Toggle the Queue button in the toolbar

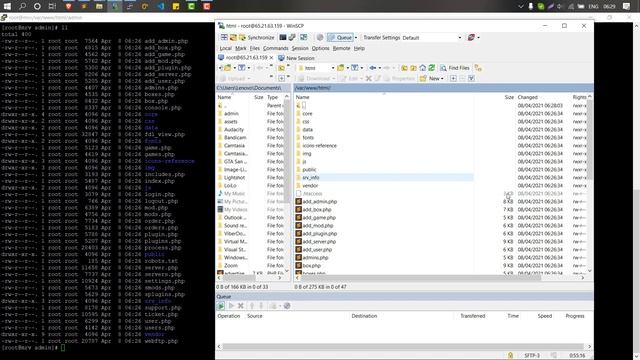[340, 38]
